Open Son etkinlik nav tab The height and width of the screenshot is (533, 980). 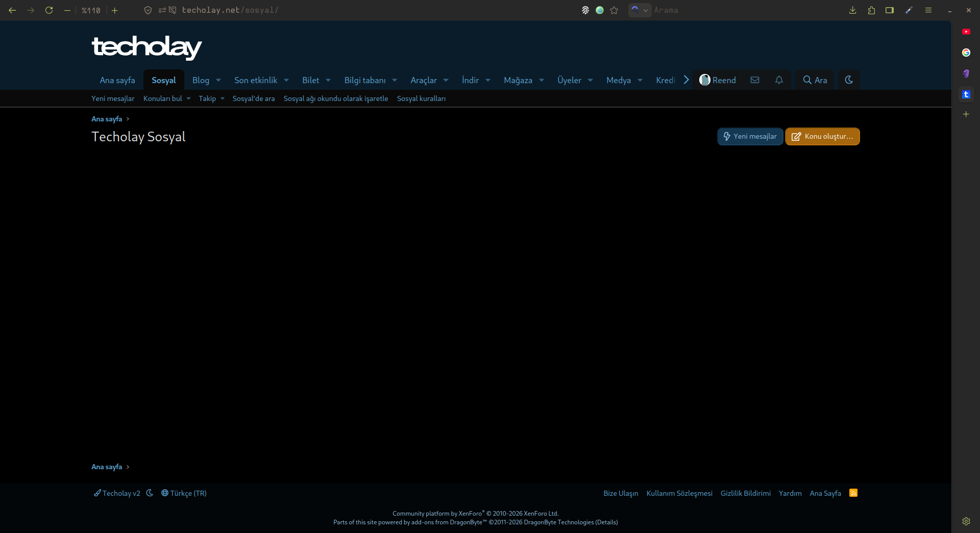(x=256, y=80)
